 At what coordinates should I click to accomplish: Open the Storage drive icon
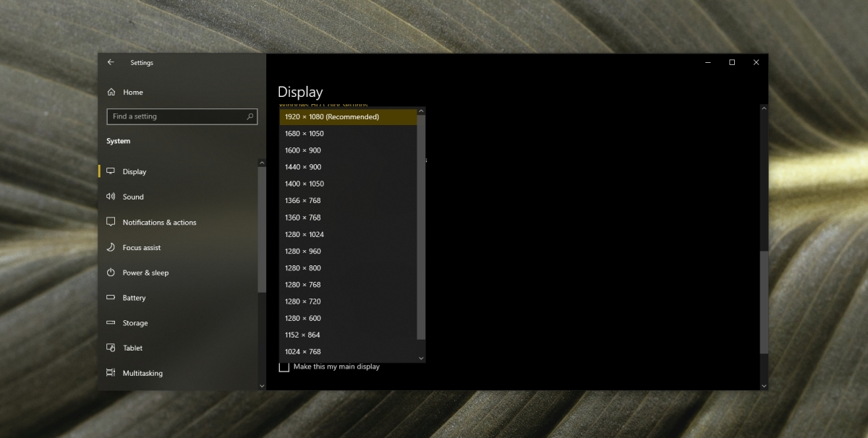tap(111, 323)
